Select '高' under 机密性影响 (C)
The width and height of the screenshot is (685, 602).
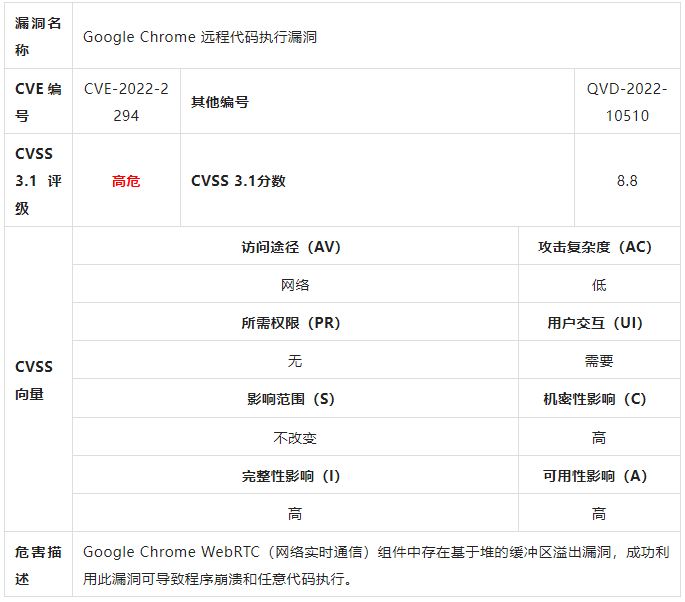599,437
